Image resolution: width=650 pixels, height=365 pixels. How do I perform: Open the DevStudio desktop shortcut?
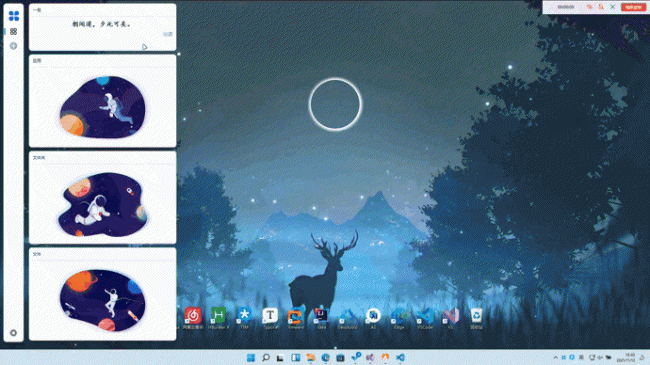(x=347, y=319)
